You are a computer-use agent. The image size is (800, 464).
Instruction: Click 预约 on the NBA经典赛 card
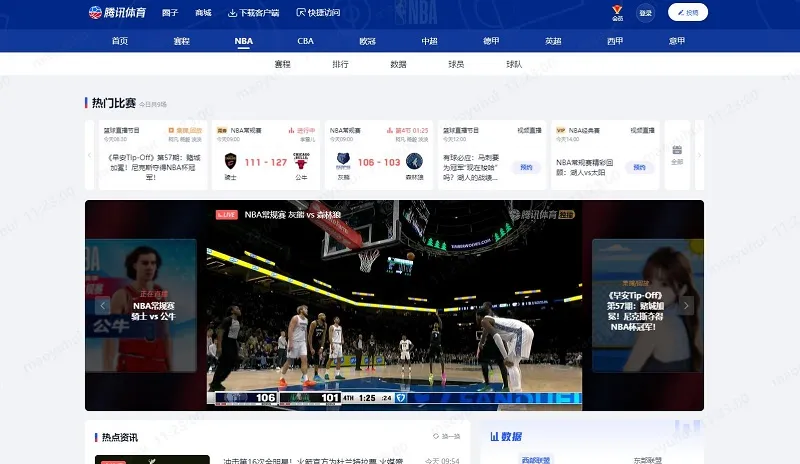(x=639, y=167)
